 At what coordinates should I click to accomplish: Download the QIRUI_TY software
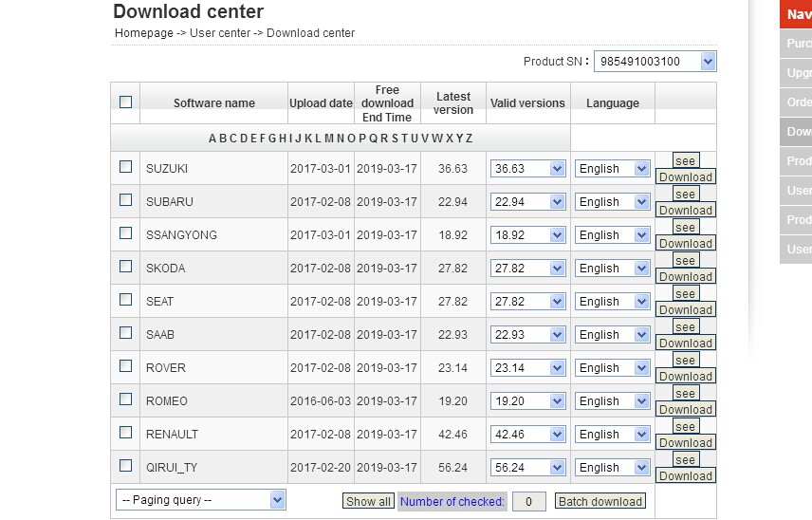[x=686, y=476]
